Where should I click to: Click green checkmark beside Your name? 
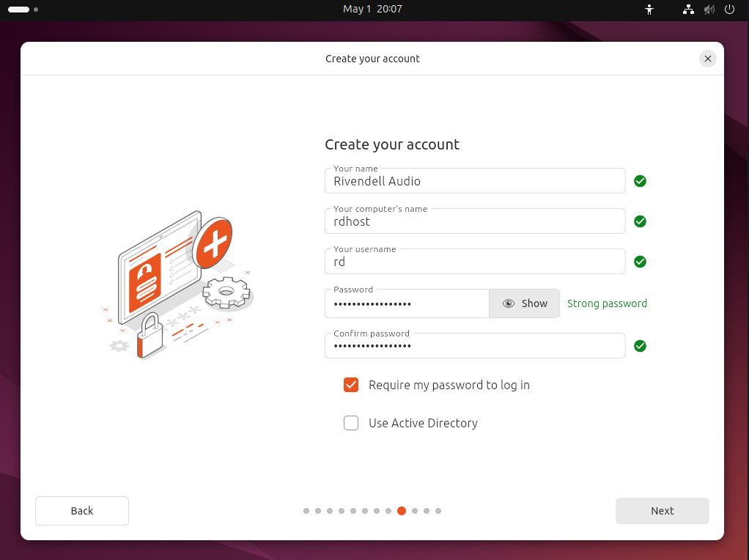(x=640, y=181)
